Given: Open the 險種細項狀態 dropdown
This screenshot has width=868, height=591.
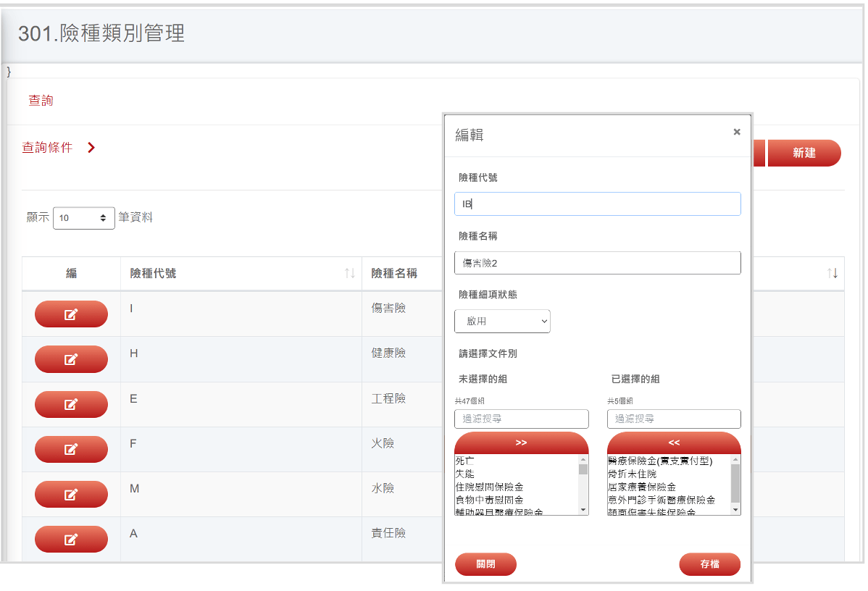Looking at the screenshot, I should pyautogui.click(x=502, y=321).
